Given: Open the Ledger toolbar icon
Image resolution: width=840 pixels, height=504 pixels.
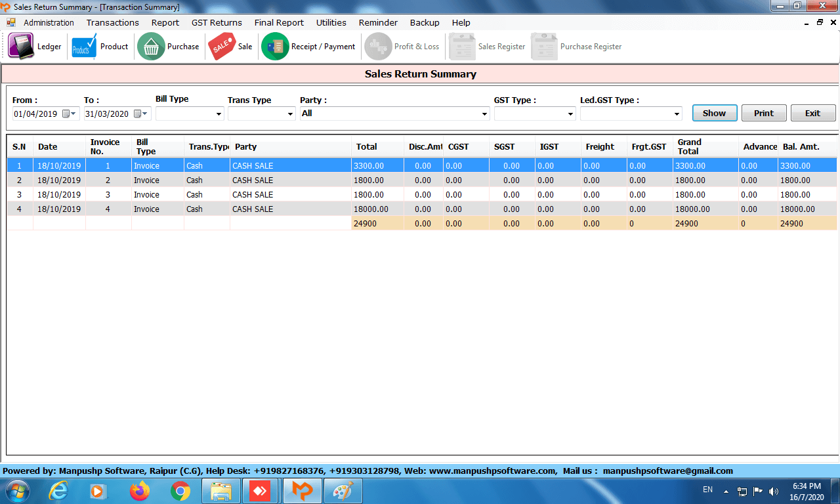Looking at the screenshot, I should [21, 47].
